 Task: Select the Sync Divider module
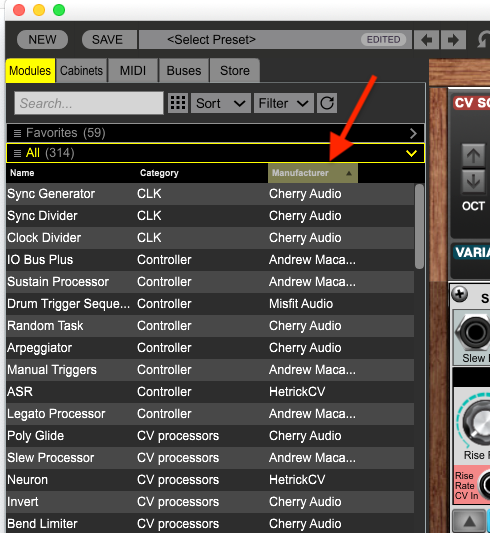[x=210, y=216]
